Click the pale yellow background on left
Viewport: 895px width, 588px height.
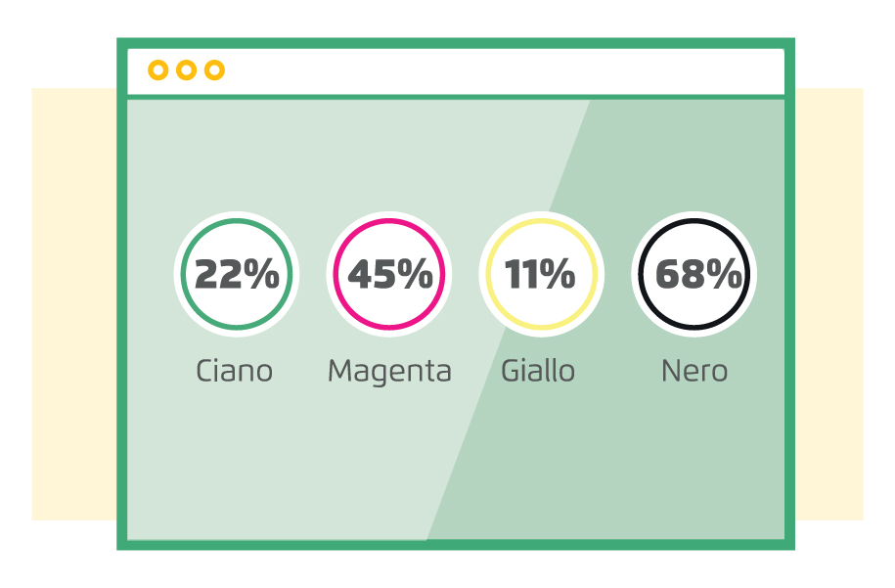[74, 303]
